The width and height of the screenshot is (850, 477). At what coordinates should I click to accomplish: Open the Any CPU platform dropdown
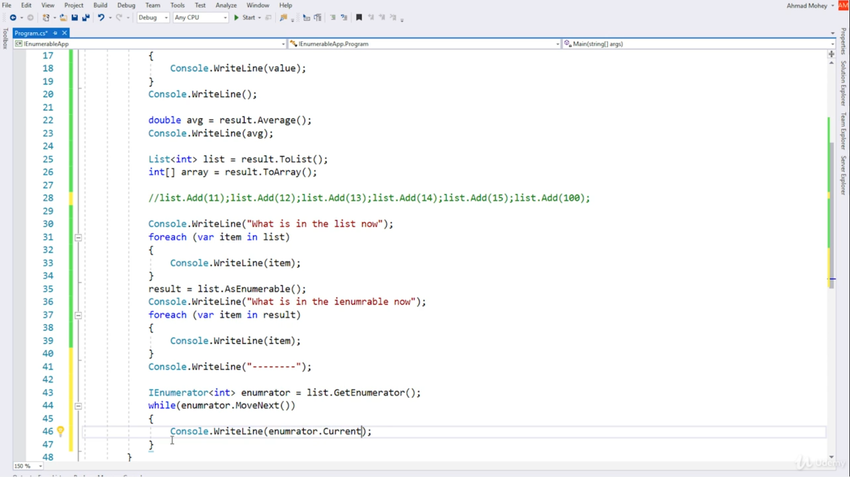201,17
